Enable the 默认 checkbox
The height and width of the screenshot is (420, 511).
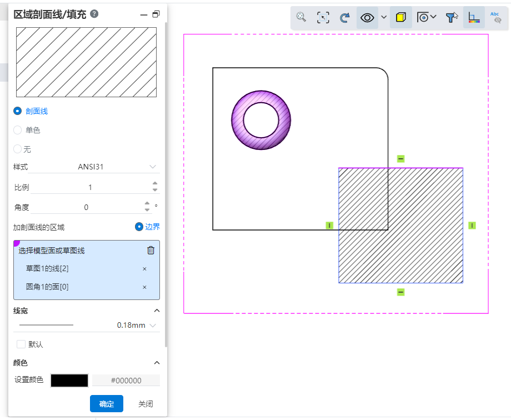(x=21, y=344)
